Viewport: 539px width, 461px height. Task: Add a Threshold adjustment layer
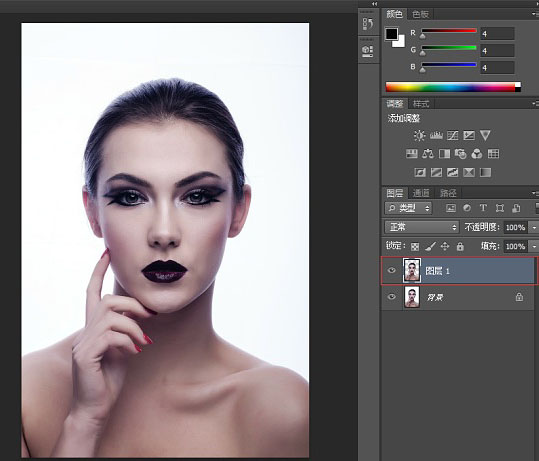[x=452, y=172]
